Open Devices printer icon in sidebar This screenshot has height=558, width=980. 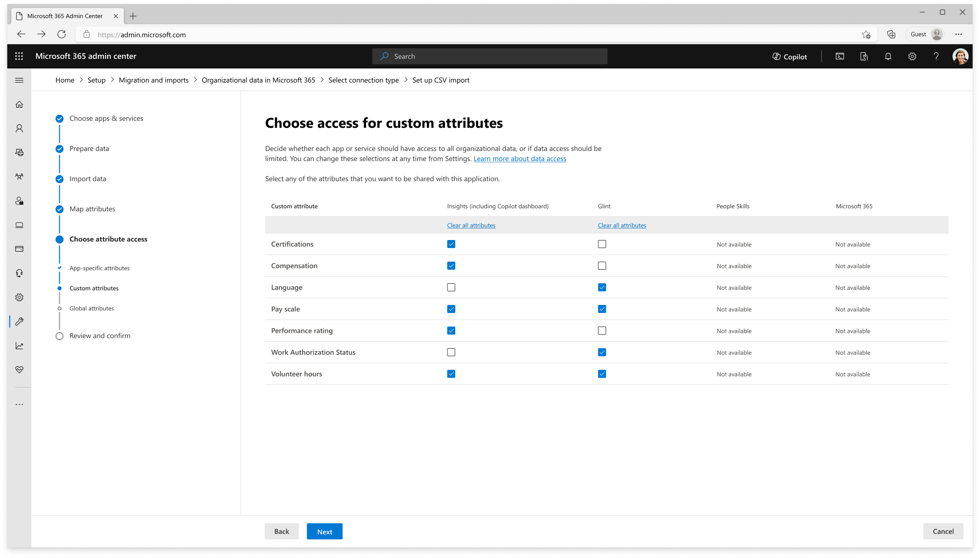[x=19, y=152]
